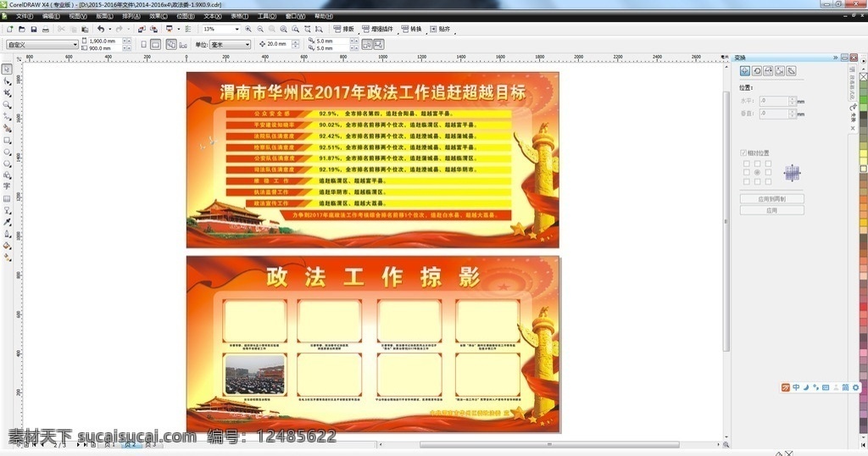Screen dimensions: 868x456
Task: Select the Basic Shapes tool
Action: tap(7, 175)
